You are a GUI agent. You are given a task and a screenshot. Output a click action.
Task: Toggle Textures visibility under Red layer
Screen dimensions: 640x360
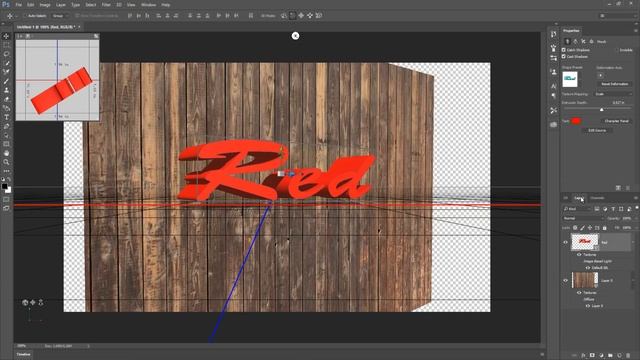coord(579,254)
